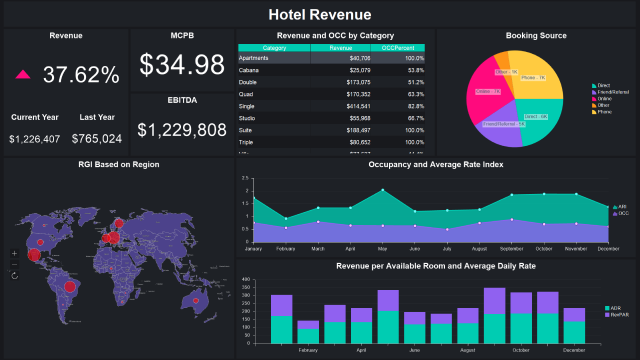Select the red bubble over Mexico
This screenshot has width=640, height=360.
pyautogui.click(x=34, y=255)
